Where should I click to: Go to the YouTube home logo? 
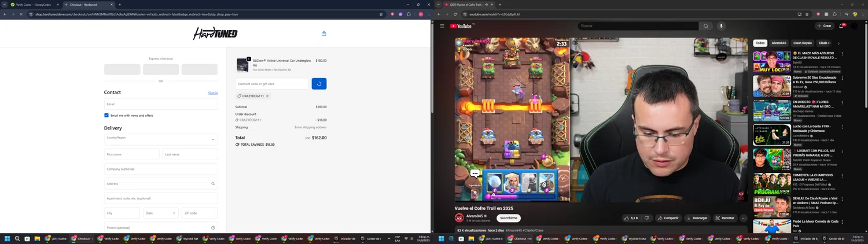[x=461, y=26]
